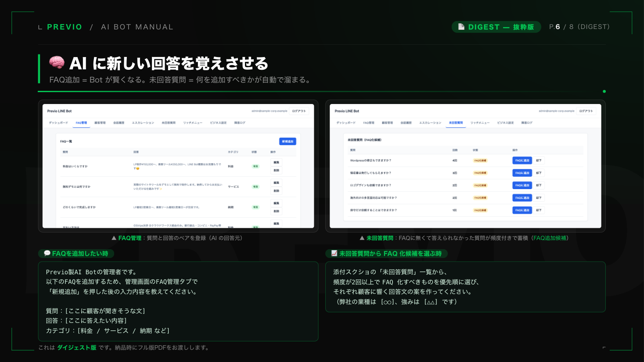Click the speech bubble icon beside FAQを追加したい時

(47, 253)
